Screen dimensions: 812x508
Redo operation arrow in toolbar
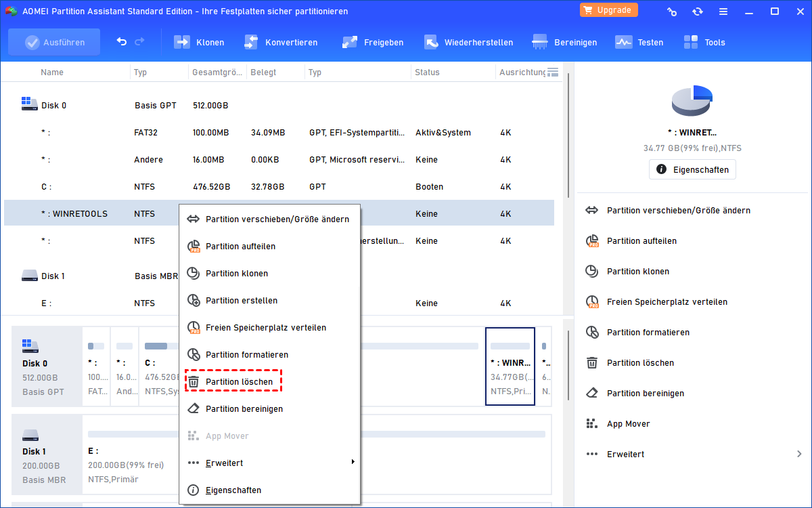(x=140, y=42)
